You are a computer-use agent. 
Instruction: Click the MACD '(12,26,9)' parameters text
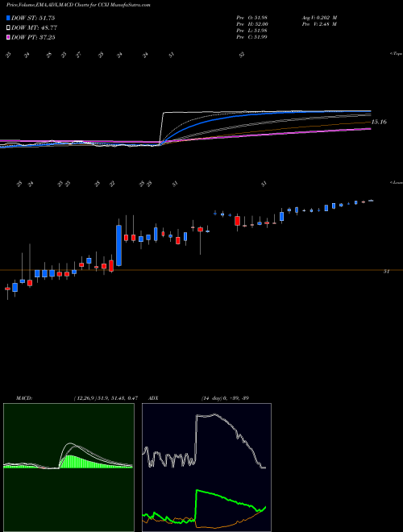click(x=106, y=398)
